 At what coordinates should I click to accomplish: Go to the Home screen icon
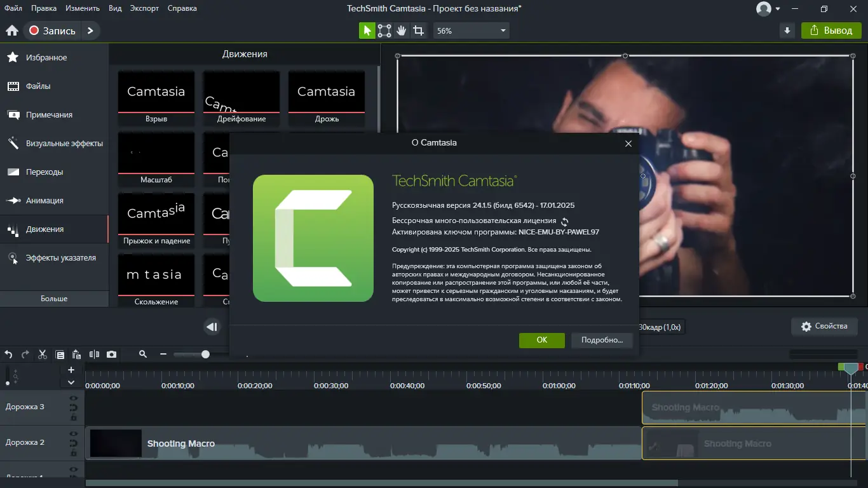(x=12, y=30)
